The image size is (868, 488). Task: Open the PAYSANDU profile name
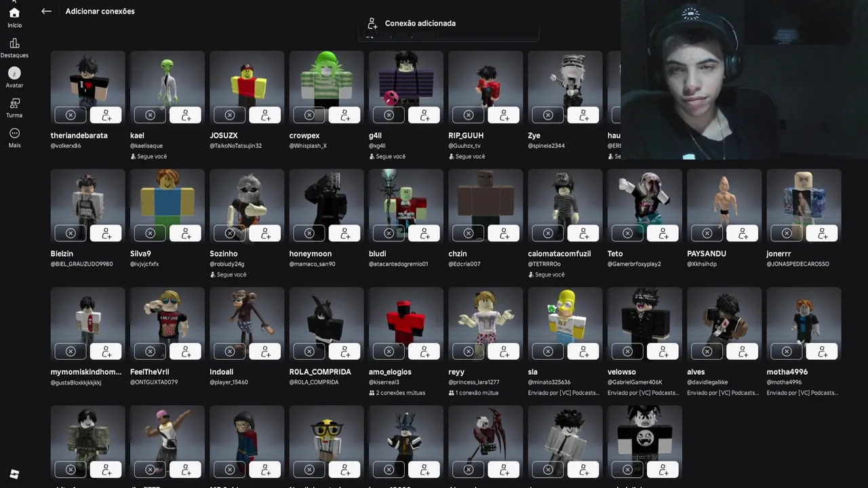tap(707, 253)
